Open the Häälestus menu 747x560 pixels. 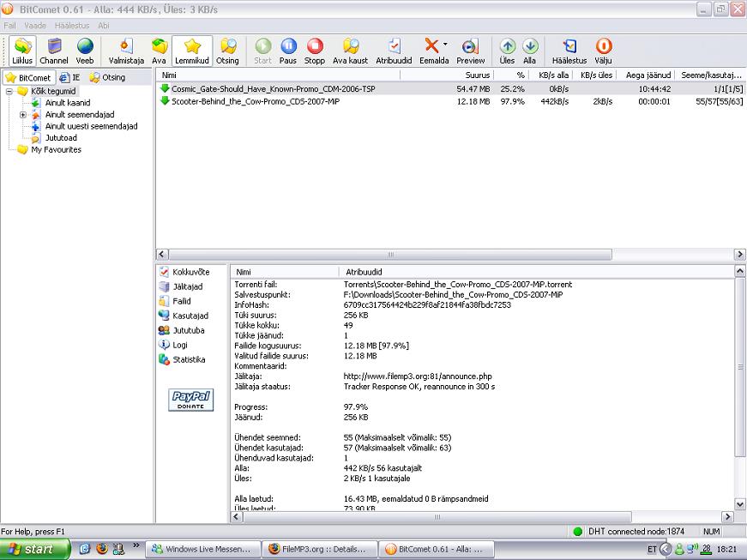tap(72, 25)
